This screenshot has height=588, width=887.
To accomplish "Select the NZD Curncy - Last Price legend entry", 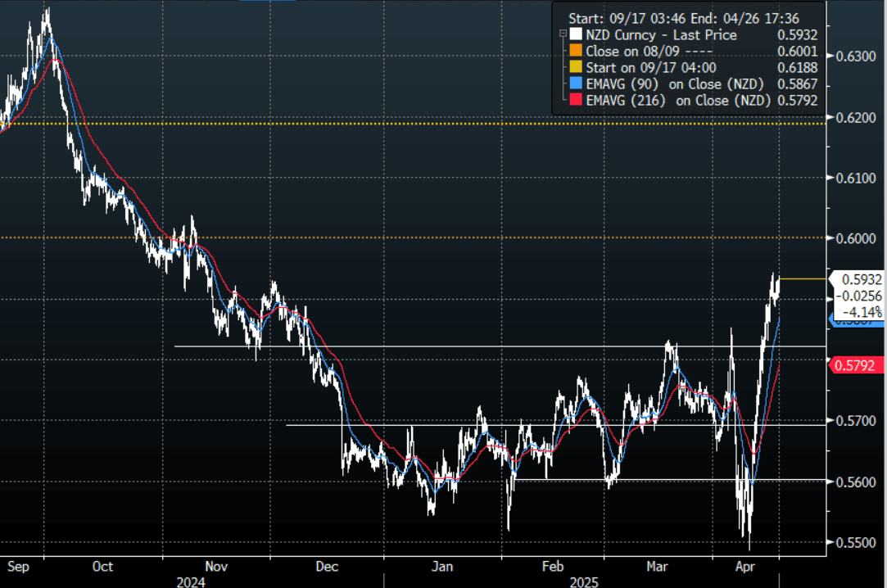I will 661,35.
